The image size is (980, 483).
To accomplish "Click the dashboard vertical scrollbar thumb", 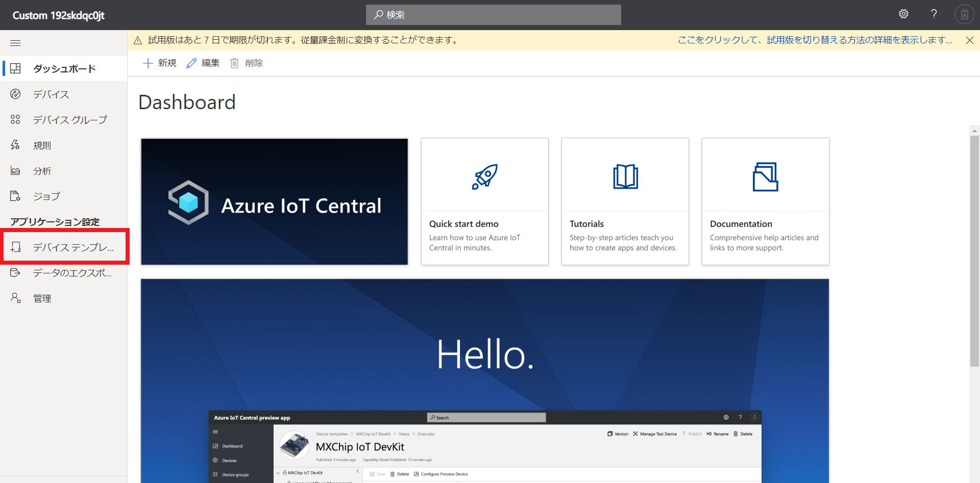I will (x=975, y=251).
